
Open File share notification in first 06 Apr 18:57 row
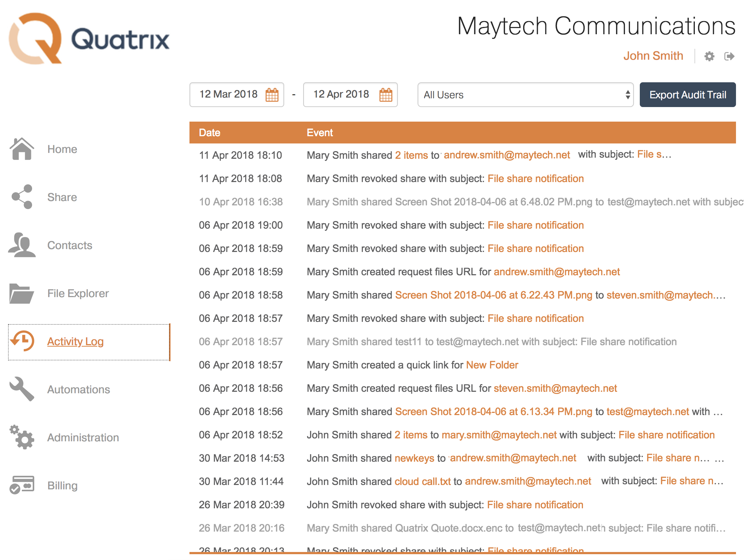click(536, 318)
